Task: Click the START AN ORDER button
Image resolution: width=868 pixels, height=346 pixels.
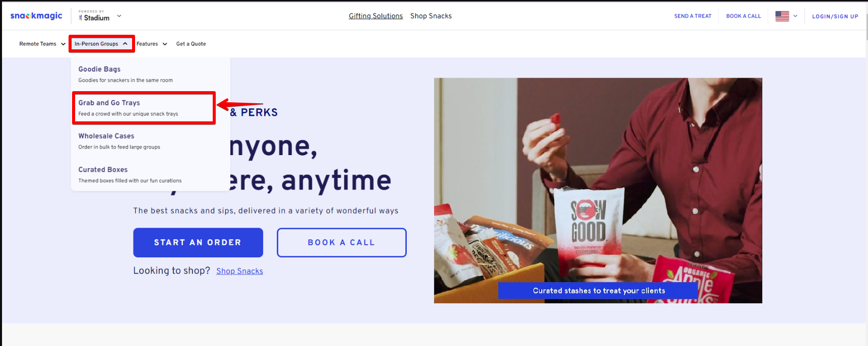Action: 198,243
